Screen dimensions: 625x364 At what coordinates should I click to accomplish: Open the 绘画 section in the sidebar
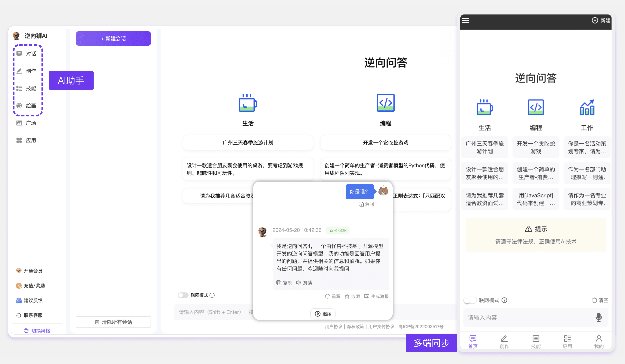point(26,106)
